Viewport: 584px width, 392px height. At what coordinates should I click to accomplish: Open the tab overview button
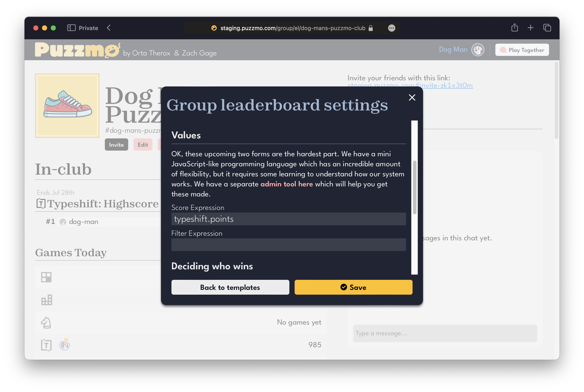click(547, 28)
